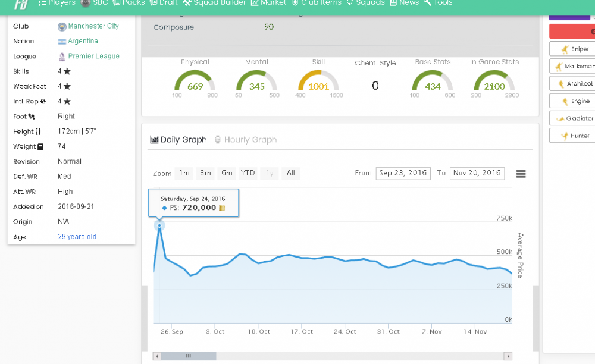Select the Marksman chemistry style icon
This screenshot has height=364, width=595.
coord(559,67)
